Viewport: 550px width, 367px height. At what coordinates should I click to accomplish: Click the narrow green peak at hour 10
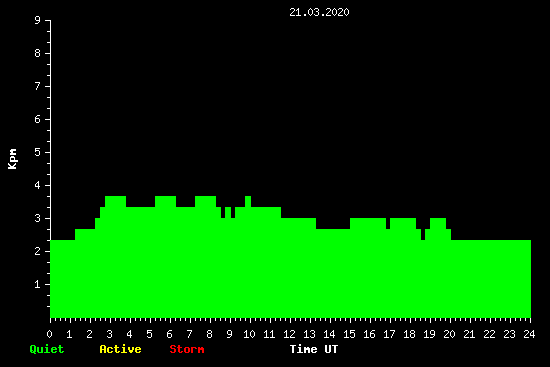tap(248, 201)
